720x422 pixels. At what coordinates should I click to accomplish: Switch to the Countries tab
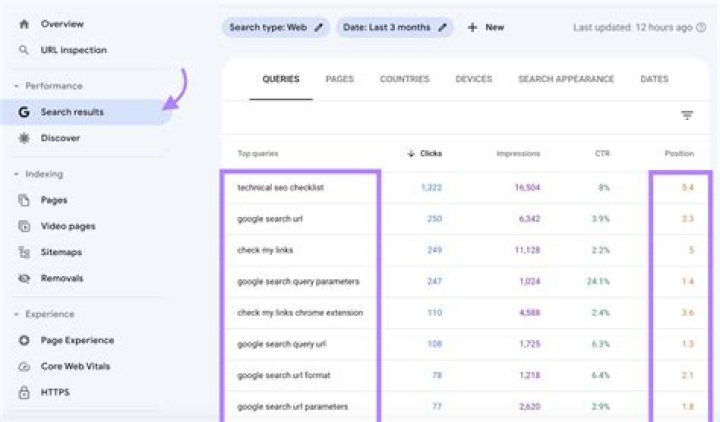(404, 79)
